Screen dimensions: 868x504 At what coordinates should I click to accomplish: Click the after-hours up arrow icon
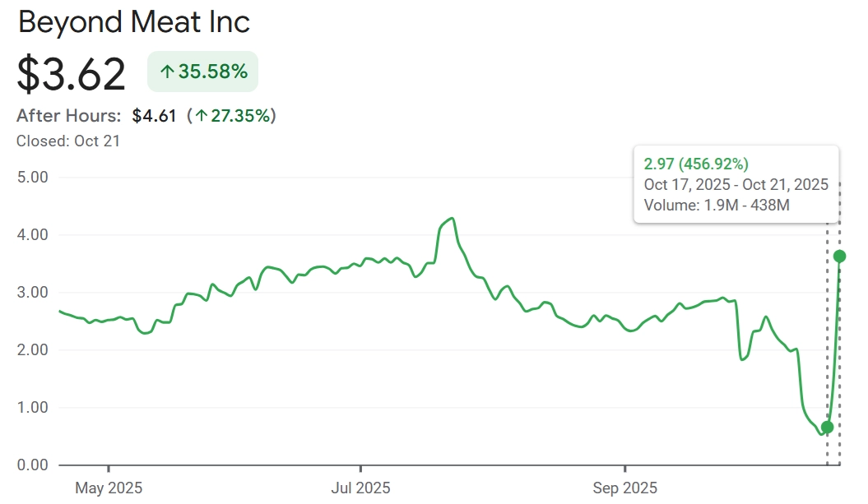pyautogui.click(x=202, y=116)
